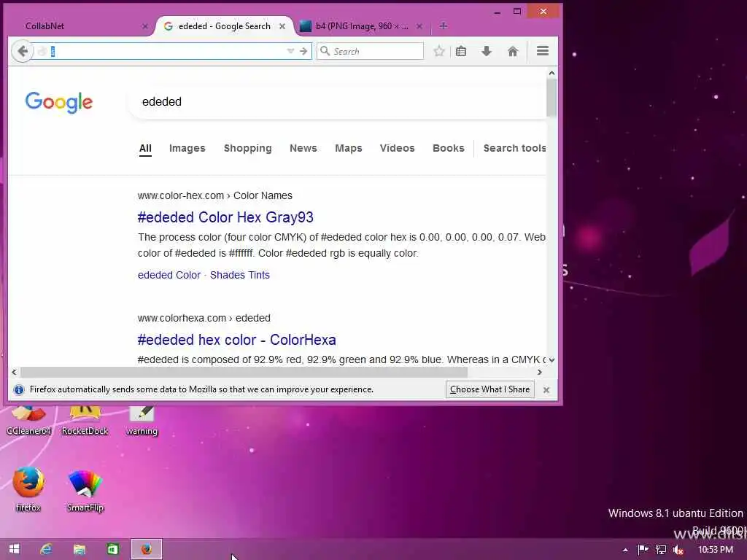
Task: Open the CCleaner64 desktop icon
Action: (x=28, y=421)
